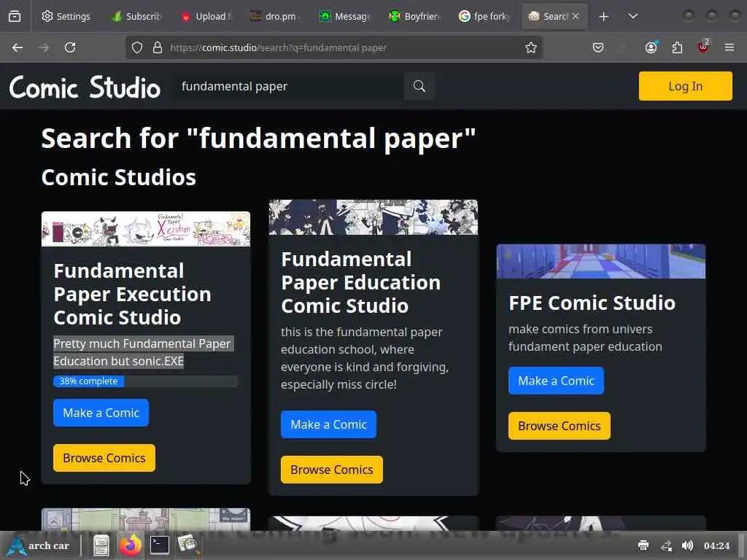Make a Comic in Paper Education studio
Image resolution: width=747 pixels, height=560 pixels.
(329, 424)
